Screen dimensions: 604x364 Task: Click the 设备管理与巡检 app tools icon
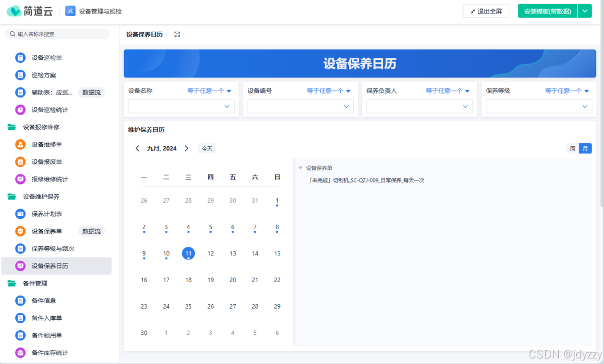pos(70,11)
